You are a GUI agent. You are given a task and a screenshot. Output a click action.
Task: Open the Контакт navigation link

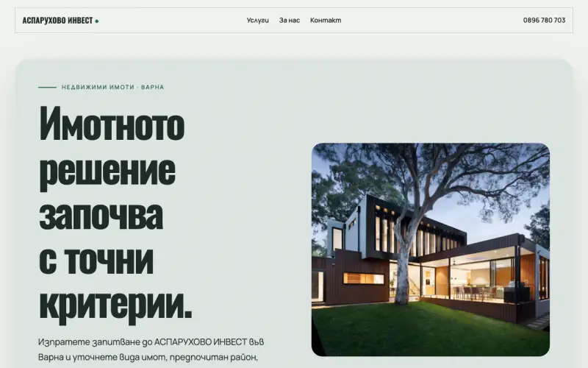pyautogui.click(x=326, y=21)
